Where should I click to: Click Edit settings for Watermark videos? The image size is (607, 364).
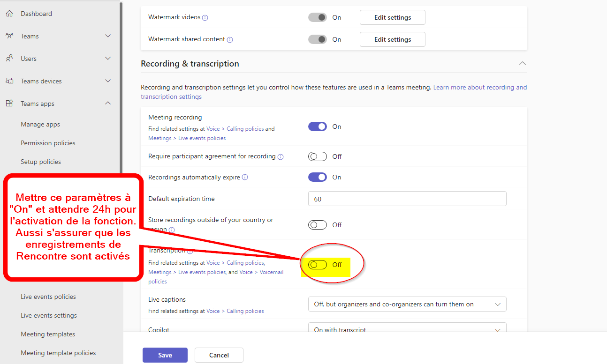[393, 17]
